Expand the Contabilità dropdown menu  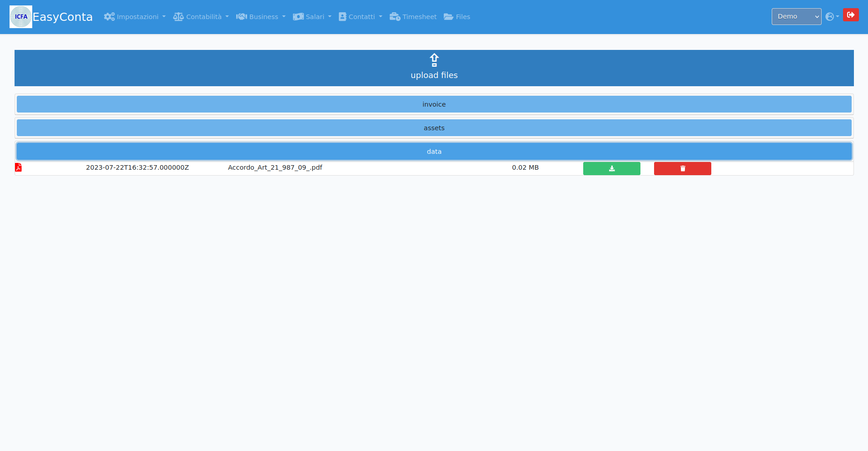[x=201, y=17]
